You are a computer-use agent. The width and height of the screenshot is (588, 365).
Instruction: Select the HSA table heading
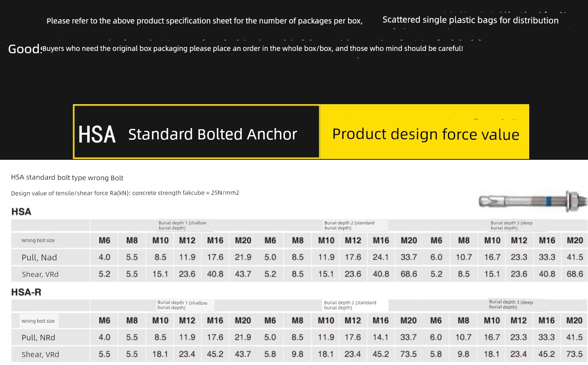point(21,212)
